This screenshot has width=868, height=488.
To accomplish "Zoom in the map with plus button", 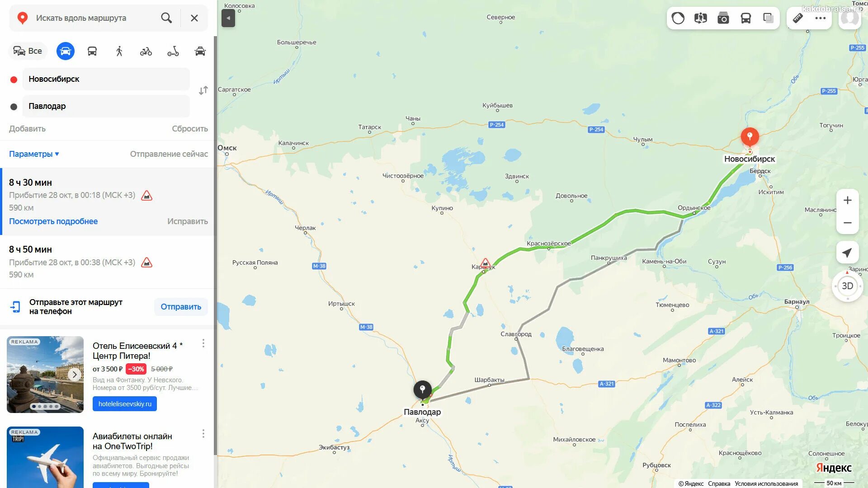I will click(848, 200).
